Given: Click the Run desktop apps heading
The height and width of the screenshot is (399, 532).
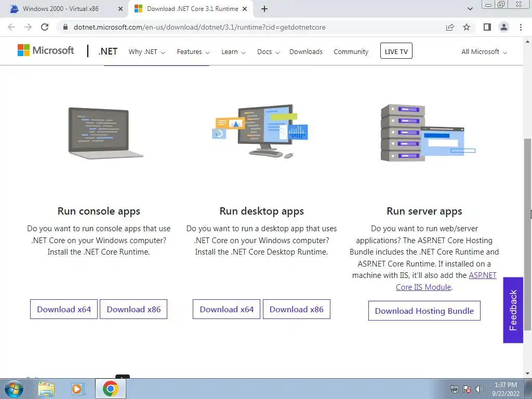Looking at the screenshot, I should point(262,211).
